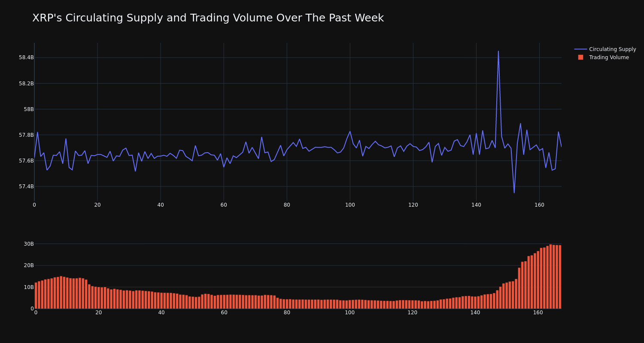The image size is (644, 343).
Task: Click the 57.8B y-axis label
Action: coord(26,135)
